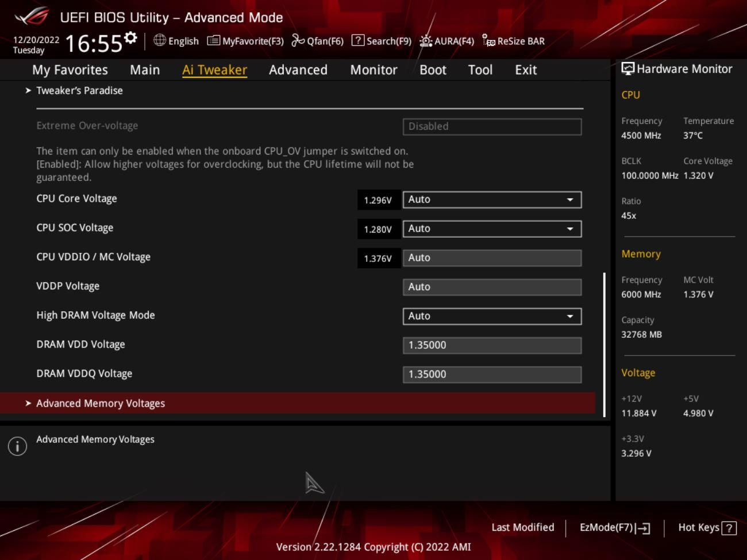Click the globe language icon
Viewport: 747px width, 560px height.
tap(160, 40)
